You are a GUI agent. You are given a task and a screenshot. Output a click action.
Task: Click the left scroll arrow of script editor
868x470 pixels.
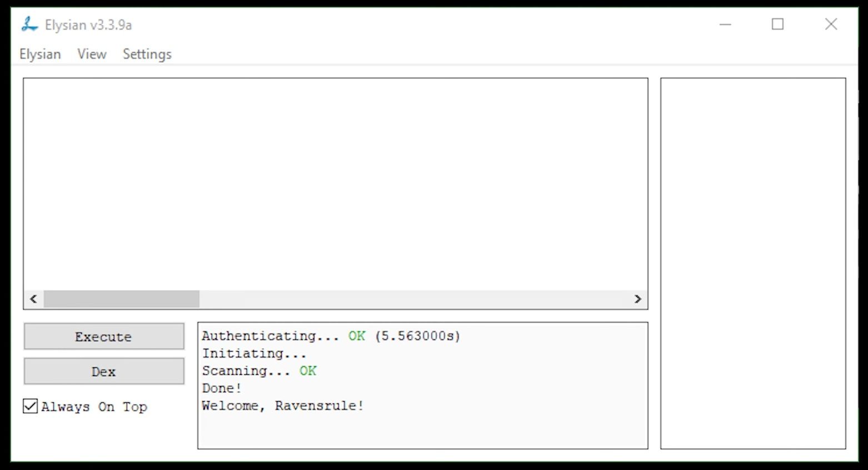point(33,299)
